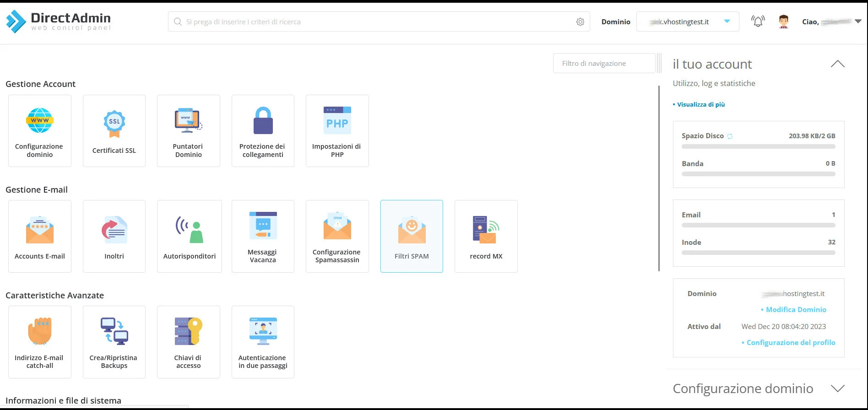Click the Caratteristiche Avanzate heading
The height and width of the screenshot is (410, 868).
click(54, 296)
